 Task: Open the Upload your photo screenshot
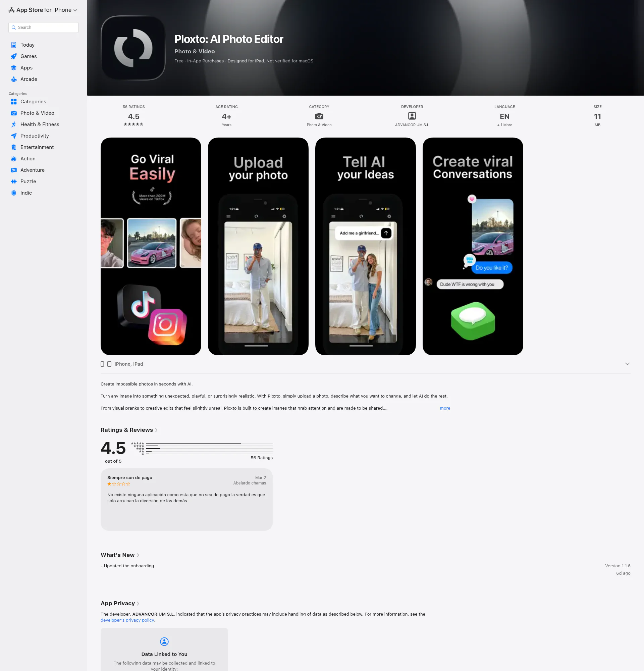258,247
